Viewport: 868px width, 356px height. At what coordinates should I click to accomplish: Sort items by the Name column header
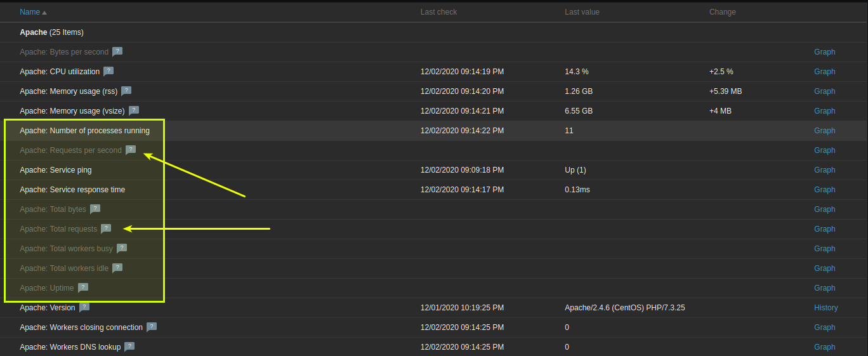[x=33, y=12]
